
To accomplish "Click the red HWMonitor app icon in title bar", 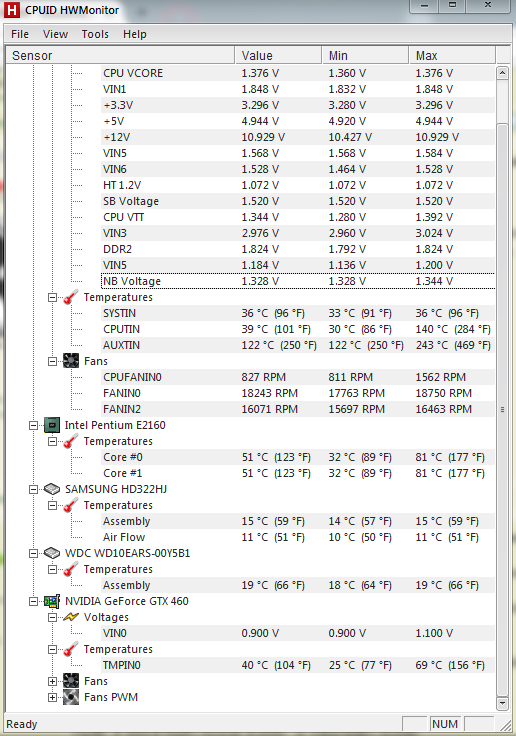I will coord(12,10).
